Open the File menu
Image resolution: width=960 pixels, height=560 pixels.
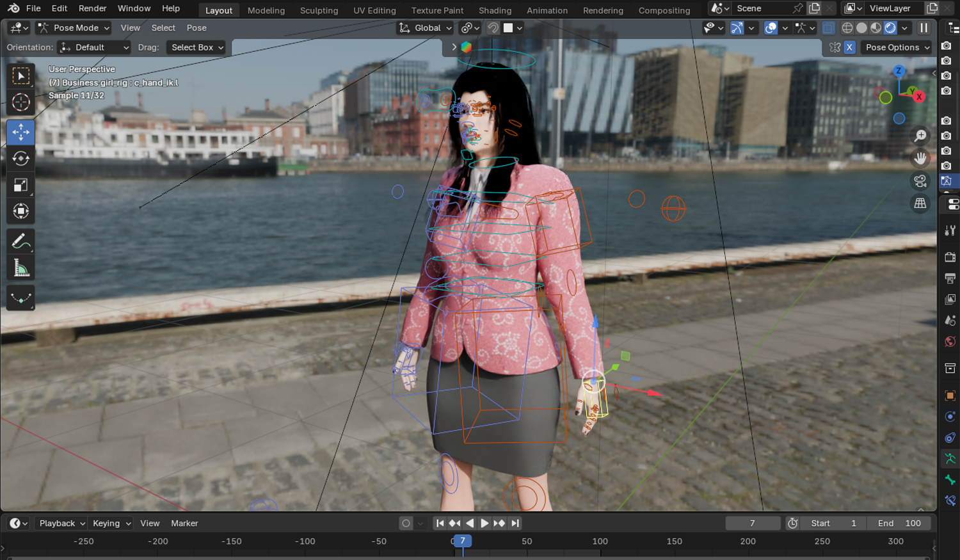33,8
